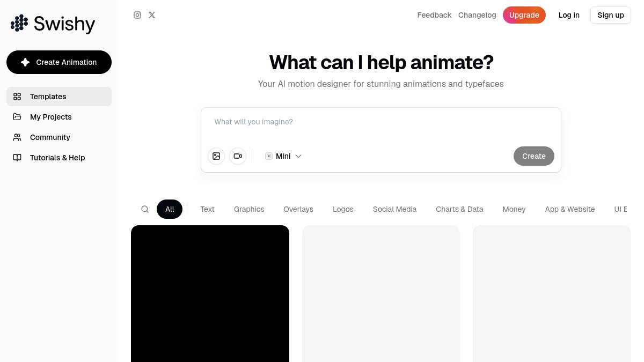
Task: Switch to the App & Website tab
Action: pos(570,209)
